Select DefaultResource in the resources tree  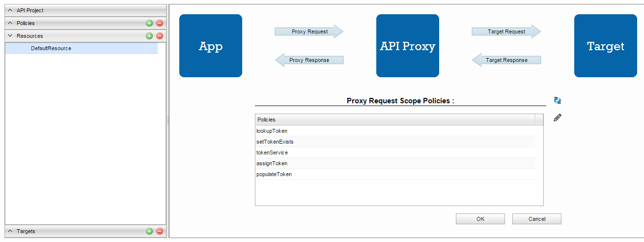[51, 48]
